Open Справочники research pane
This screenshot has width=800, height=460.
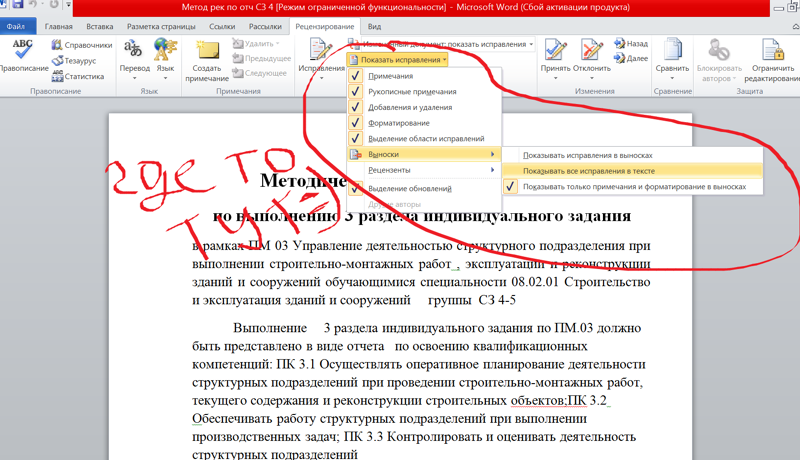point(82,45)
